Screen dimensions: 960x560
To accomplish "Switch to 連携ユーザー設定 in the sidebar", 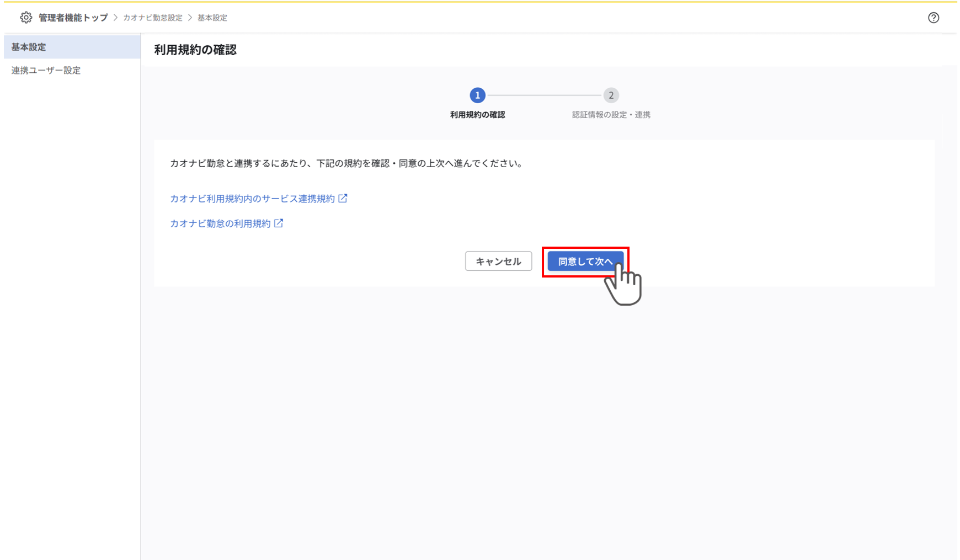I will pyautogui.click(x=46, y=70).
